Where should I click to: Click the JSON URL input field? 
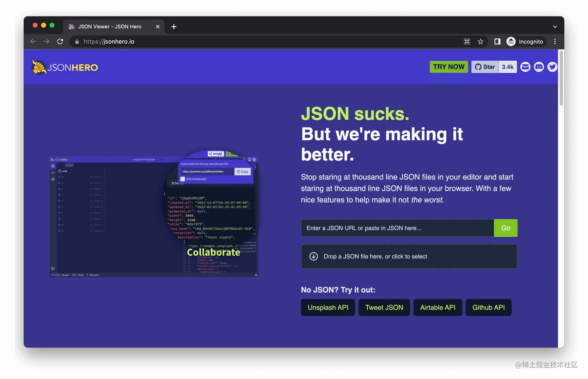click(397, 228)
